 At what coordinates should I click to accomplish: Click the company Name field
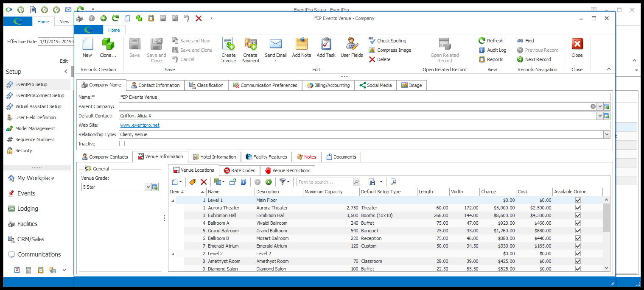[x=364, y=97]
